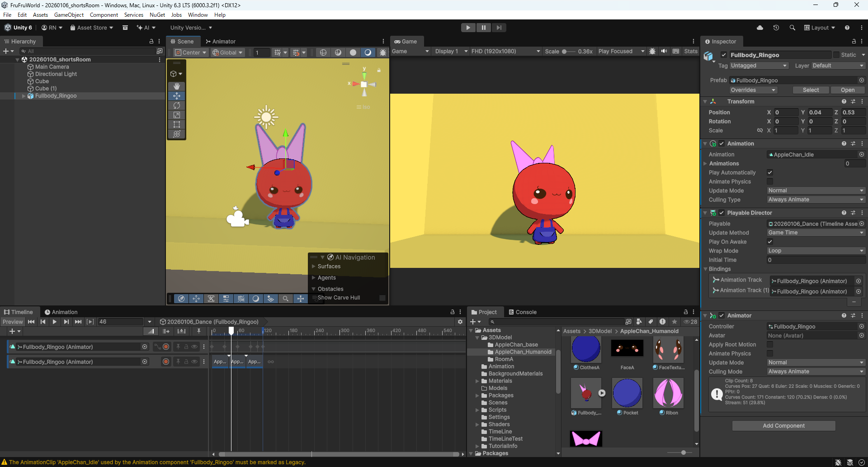Enable recording on the Fullbody_Ringoo Animator track
The image size is (868, 467).
coord(165,347)
